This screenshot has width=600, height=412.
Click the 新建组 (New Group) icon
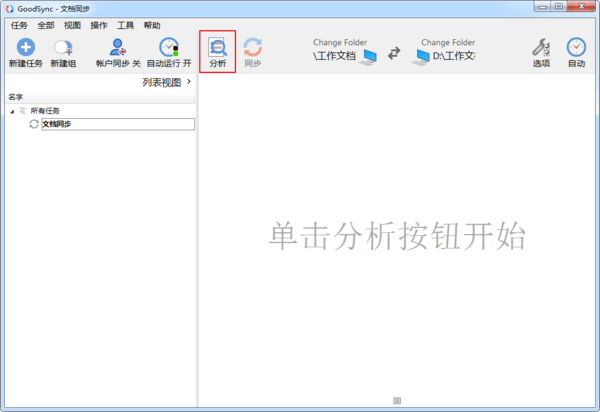click(64, 48)
